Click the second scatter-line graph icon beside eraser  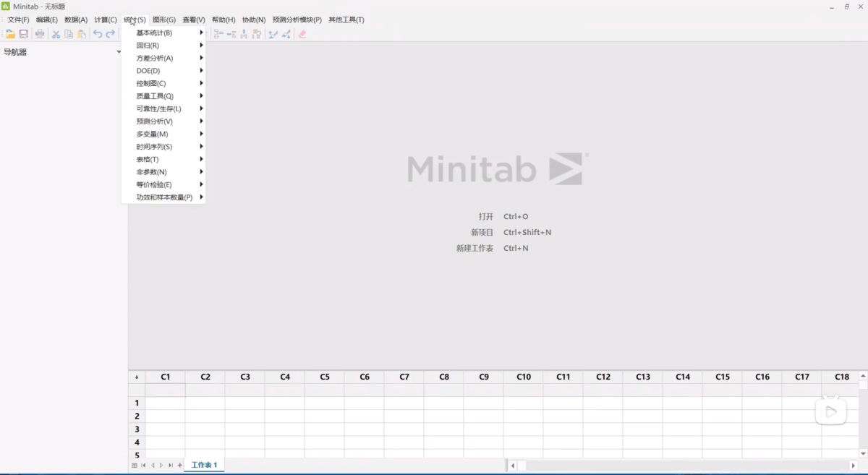pos(286,34)
